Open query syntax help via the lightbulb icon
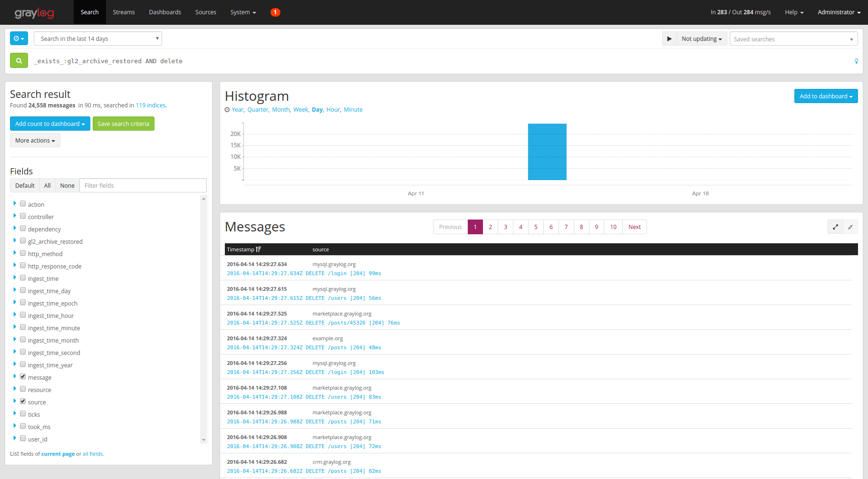This screenshot has width=868, height=479. (x=856, y=61)
